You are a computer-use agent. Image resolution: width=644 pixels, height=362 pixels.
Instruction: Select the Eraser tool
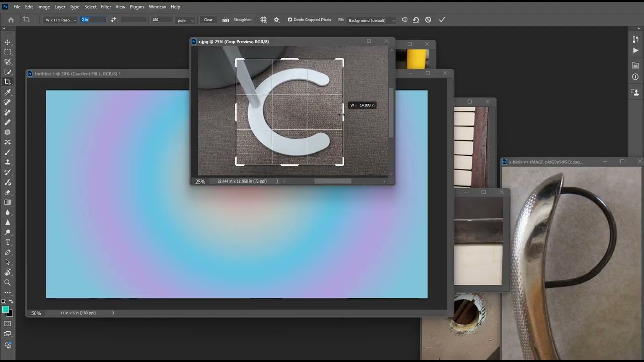click(x=7, y=192)
